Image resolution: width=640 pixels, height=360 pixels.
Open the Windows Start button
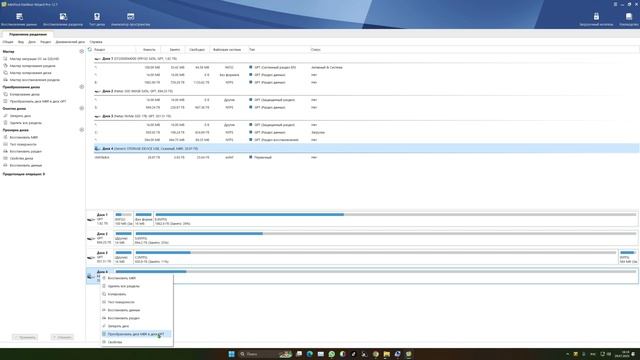231,354
